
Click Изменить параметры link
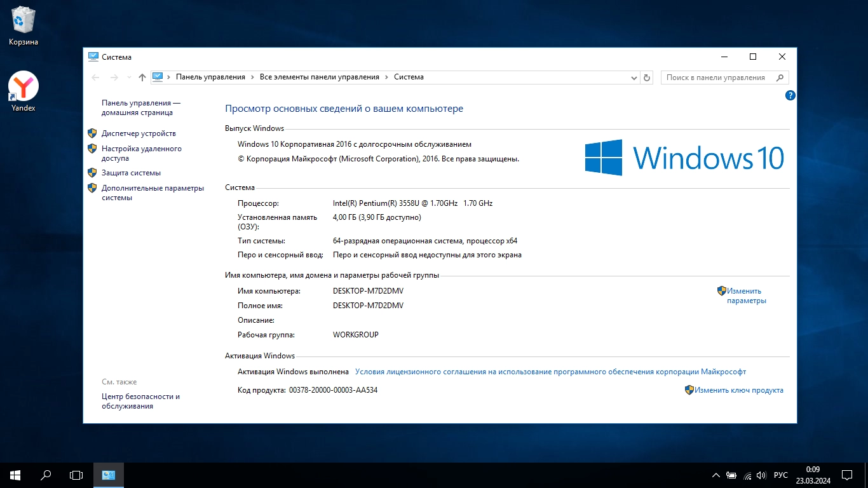click(747, 295)
